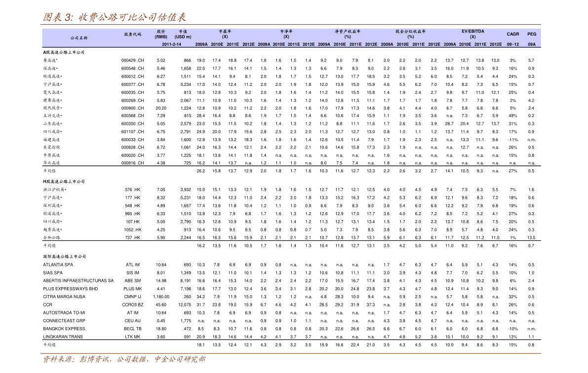588x373 pixels.
Task: Select the 09~12 subheader under CAGR
Action: point(513,44)
